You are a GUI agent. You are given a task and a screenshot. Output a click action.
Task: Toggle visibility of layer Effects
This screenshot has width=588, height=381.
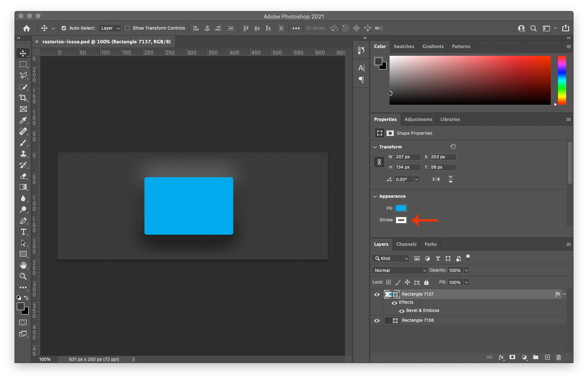394,302
